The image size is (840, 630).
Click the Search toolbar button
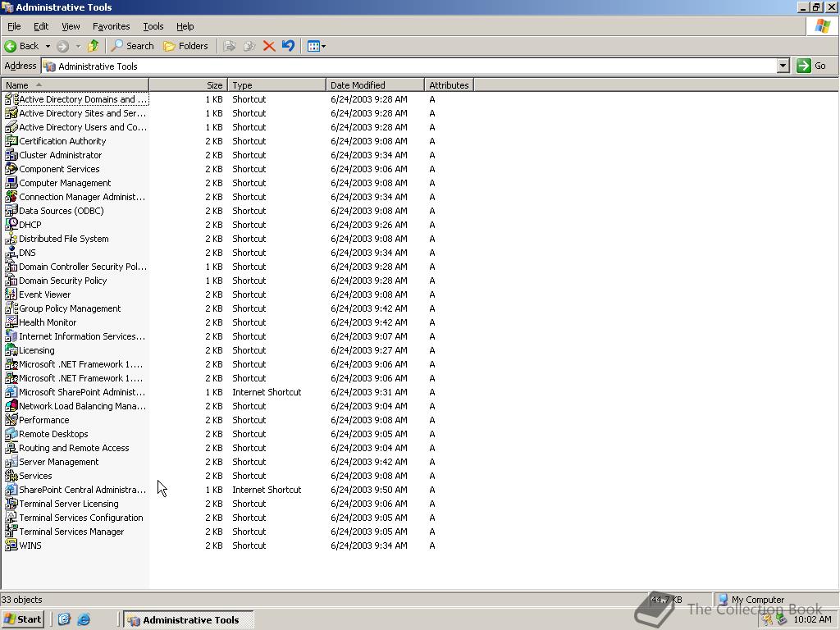[132, 46]
